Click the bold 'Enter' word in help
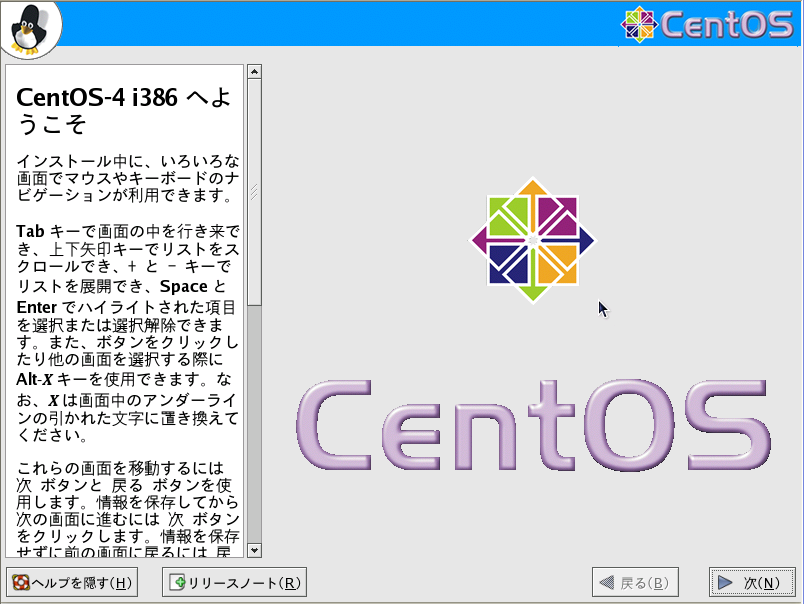Viewport: 804px width, 604px height. click(x=36, y=307)
